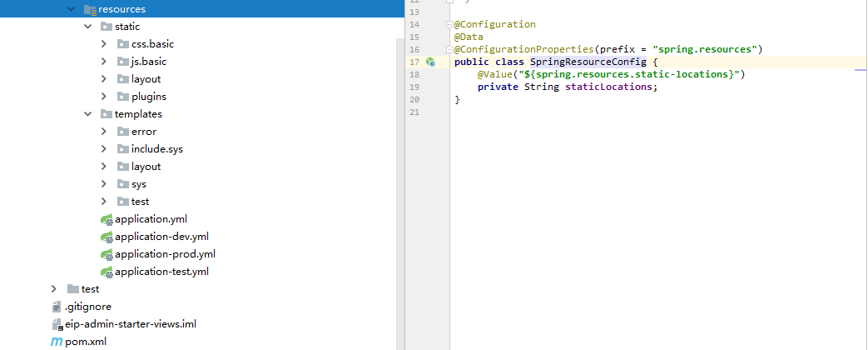Click line number 19 in gutter

pos(414,87)
